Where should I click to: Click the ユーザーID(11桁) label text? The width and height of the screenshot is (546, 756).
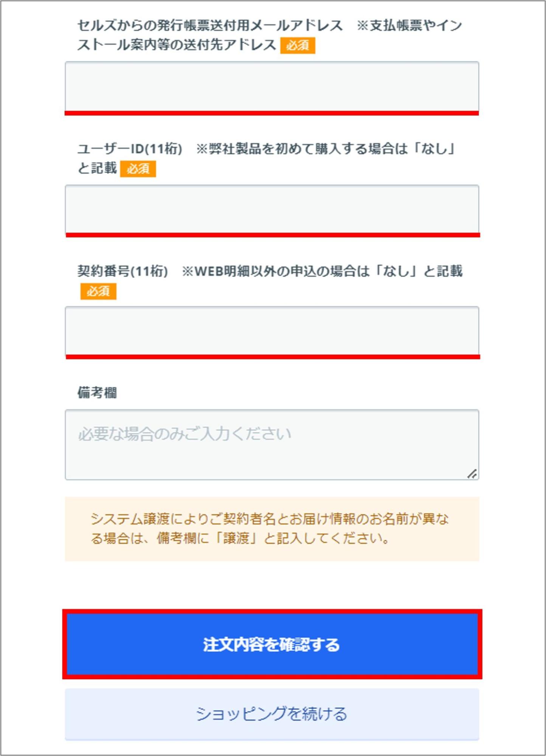pos(130,149)
